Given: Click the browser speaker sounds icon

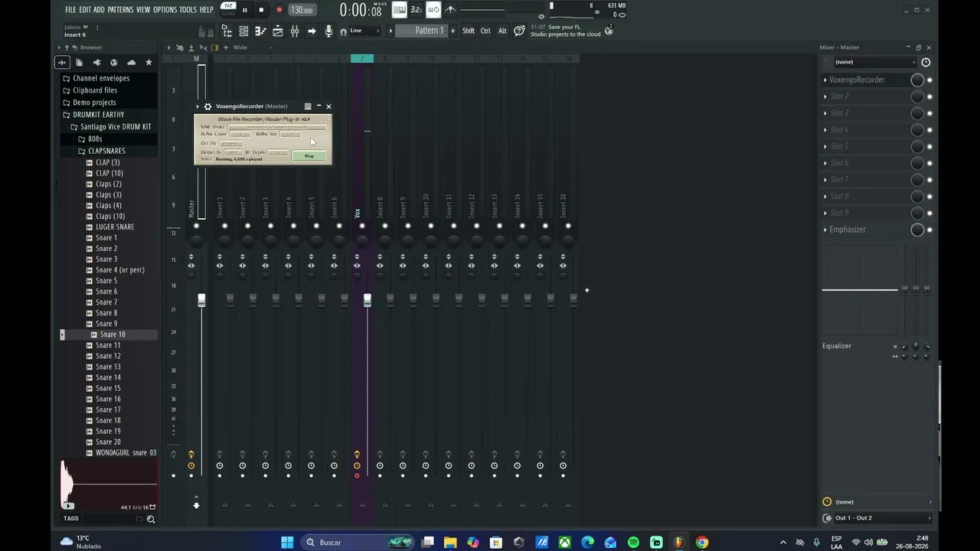Looking at the screenshot, I should [x=96, y=62].
